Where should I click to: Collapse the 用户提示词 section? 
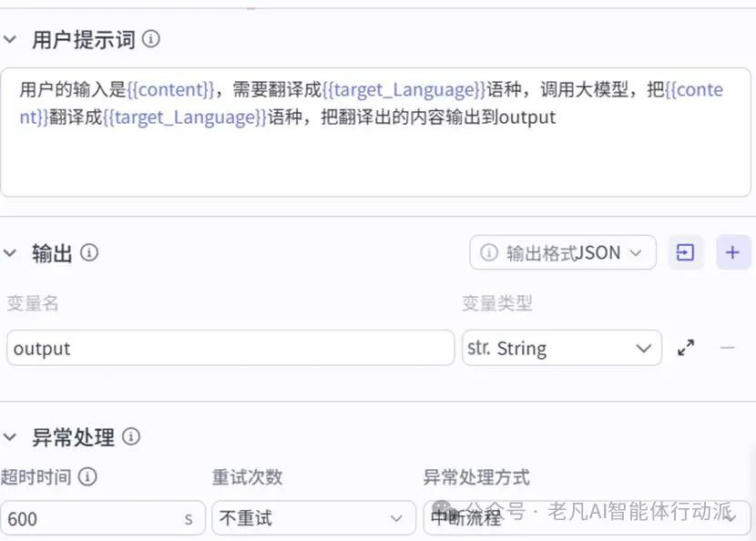coord(11,40)
